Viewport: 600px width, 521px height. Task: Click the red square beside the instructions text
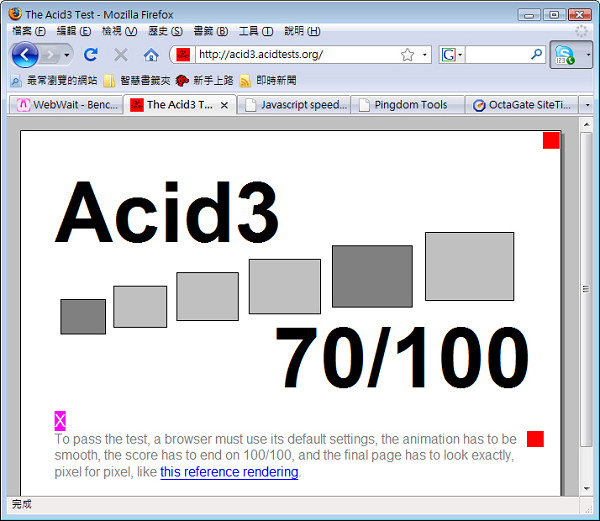coord(535,439)
